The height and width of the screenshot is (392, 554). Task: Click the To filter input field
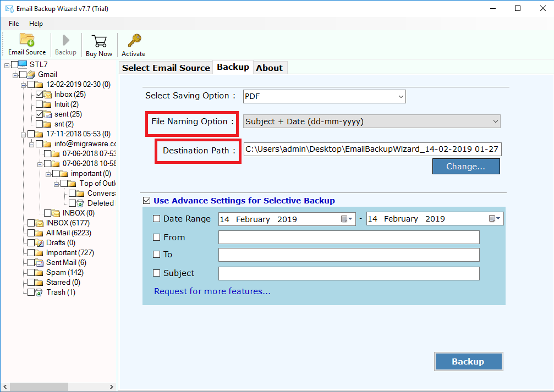(349, 255)
